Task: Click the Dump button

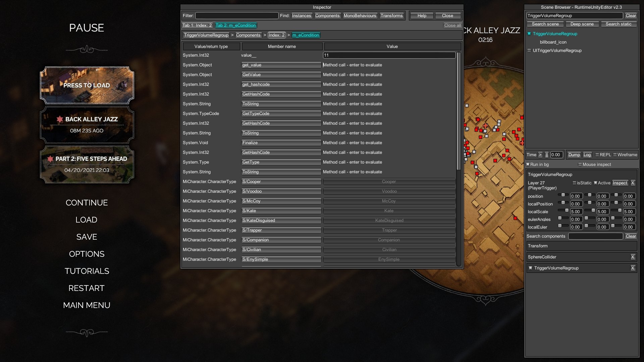Action: [x=574, y=155]
